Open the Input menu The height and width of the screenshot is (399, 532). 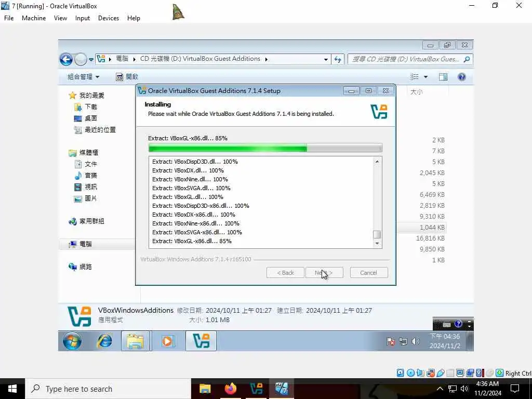83,18
